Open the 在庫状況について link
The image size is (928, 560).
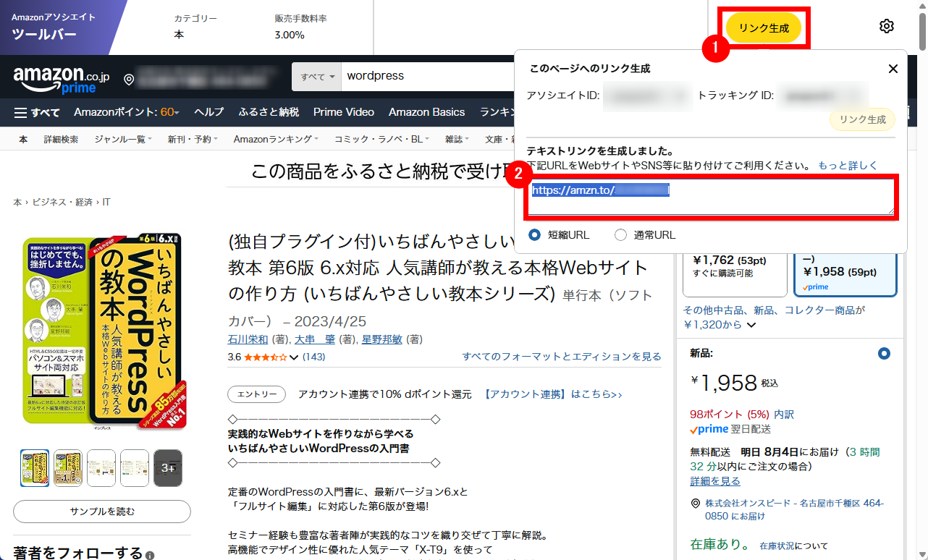tap(793, 546)
